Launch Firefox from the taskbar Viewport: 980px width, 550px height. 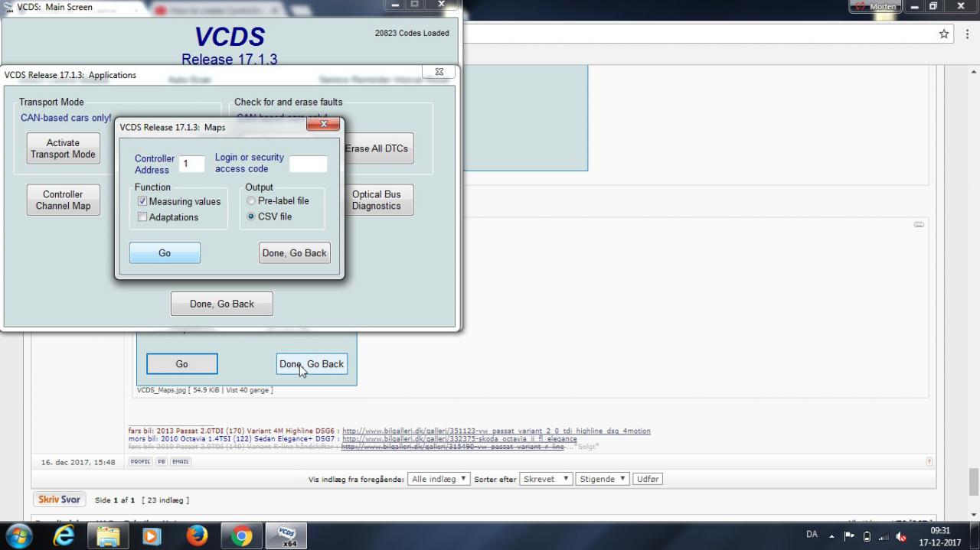tap(197, 535)
